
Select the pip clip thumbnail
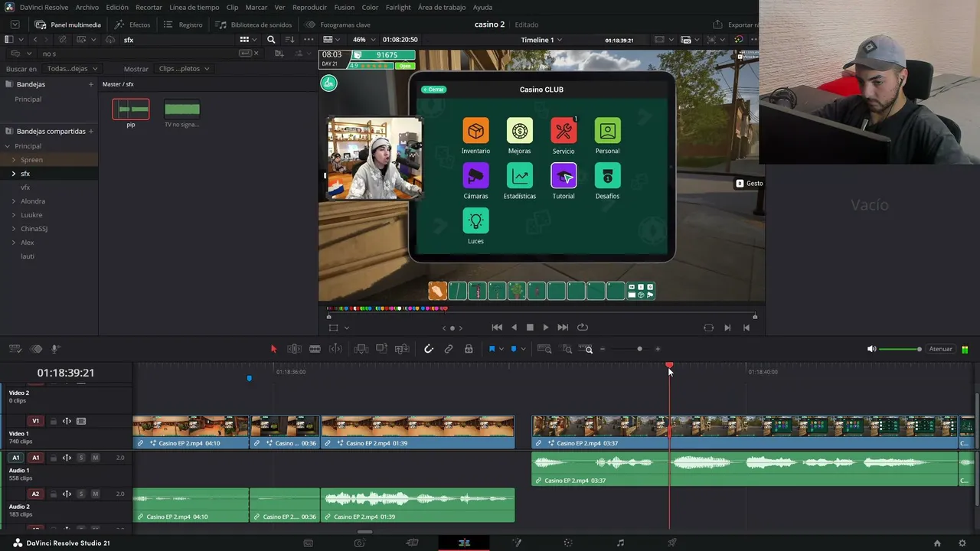131,109
